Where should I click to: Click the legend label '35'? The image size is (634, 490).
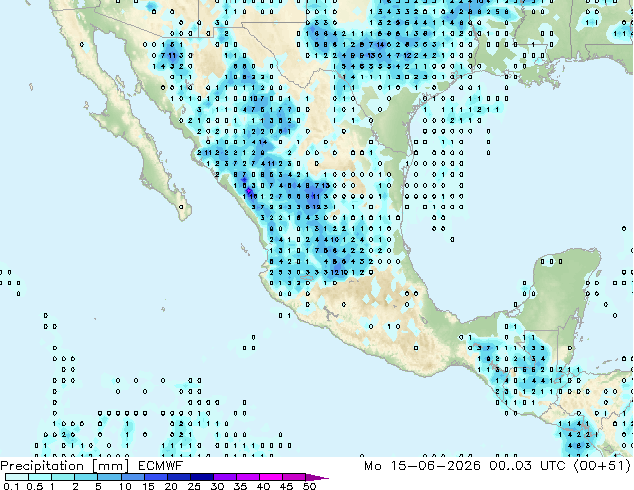coord(240,486)
